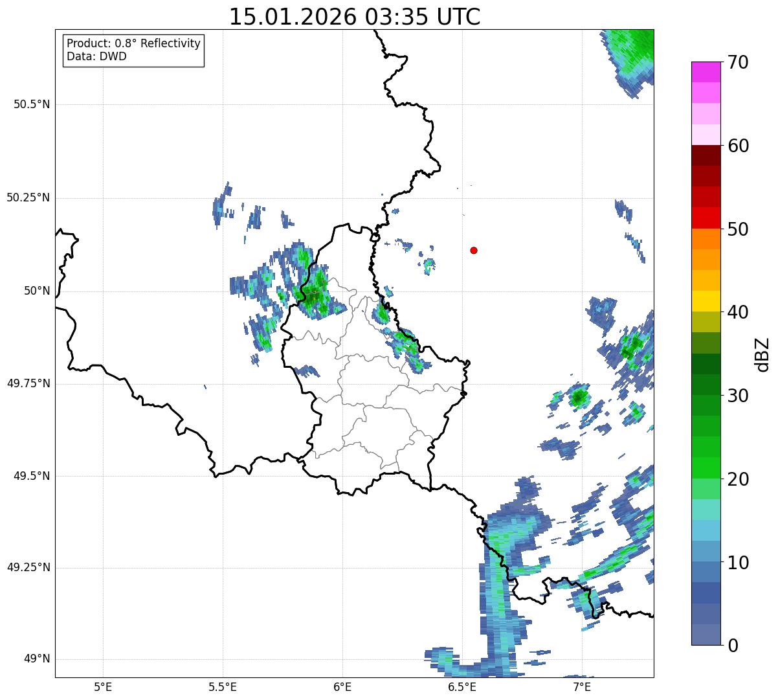Image resolution: width=778 pixels, height=700 pixels.
Task: Pick the pale pink swatch above 60
Action: tap(706, 135)
